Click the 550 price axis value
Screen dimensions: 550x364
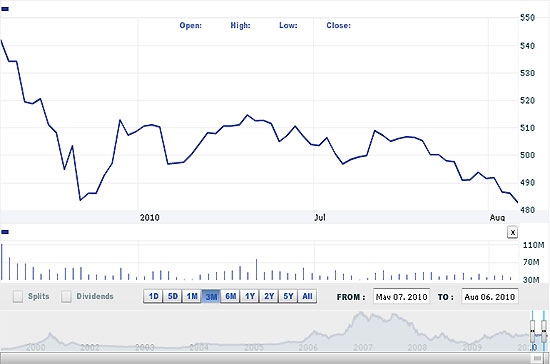point(528,18)
